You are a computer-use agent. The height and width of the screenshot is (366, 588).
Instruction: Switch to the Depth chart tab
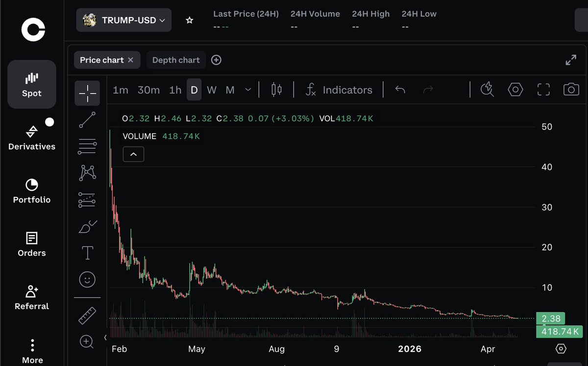176,60
